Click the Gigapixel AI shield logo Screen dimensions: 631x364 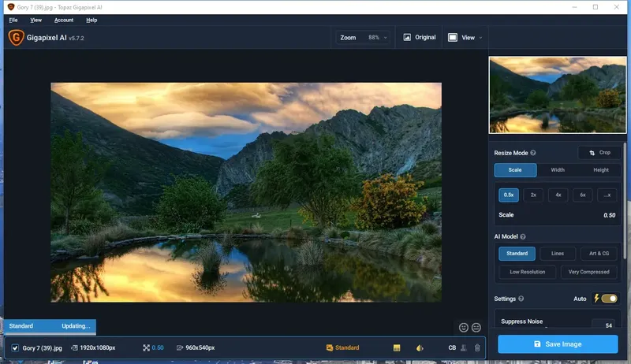point(16,38)
